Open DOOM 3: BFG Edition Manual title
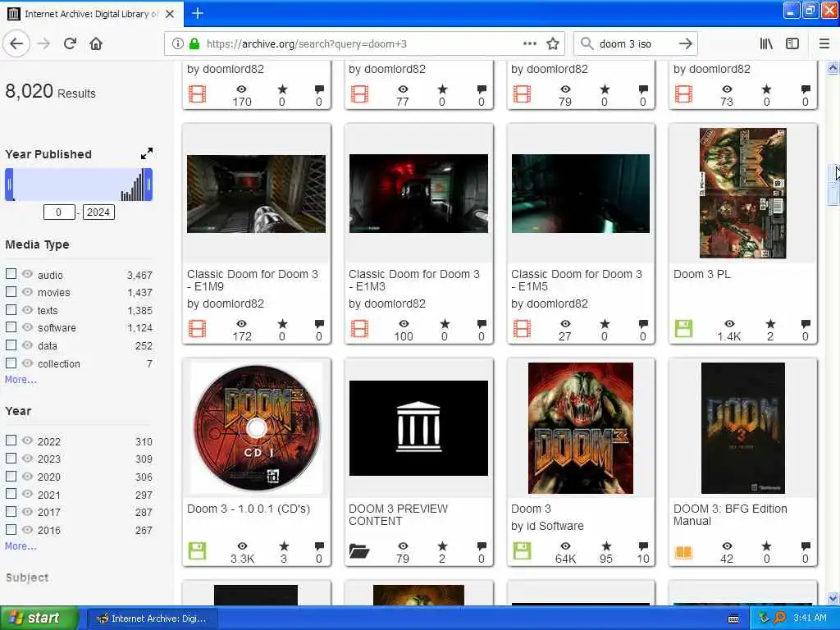The height and width of the screenshot is (630, 840). click(x=730, y=515)
